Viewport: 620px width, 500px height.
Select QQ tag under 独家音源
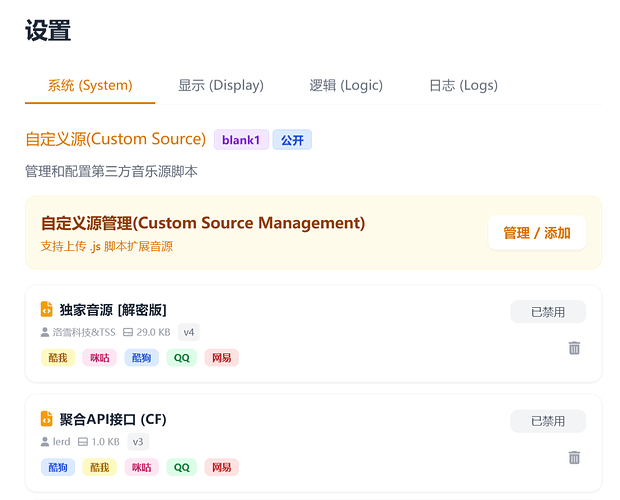(181, 358)
